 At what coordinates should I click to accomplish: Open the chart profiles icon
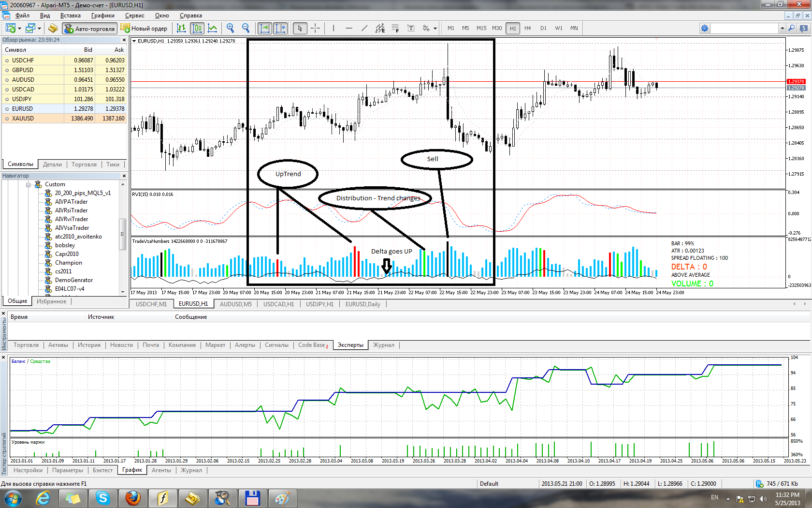coord(30,28)
